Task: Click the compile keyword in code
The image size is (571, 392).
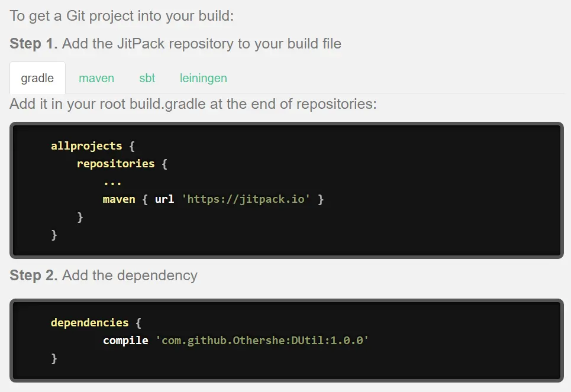Action: pyautogui.click(x=125, y=341)
